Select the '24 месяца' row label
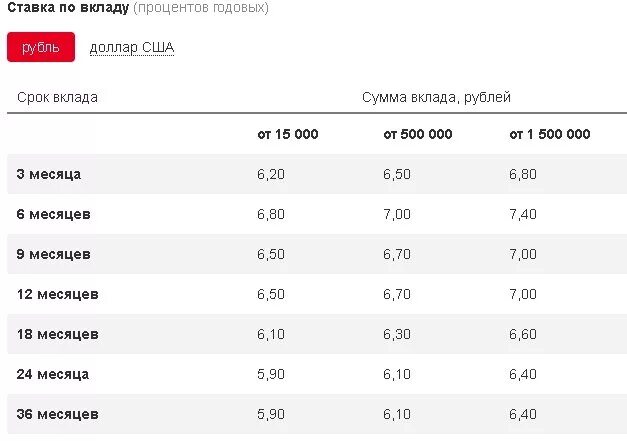This screenshot has height=441, width=627. tap(53, 374)
